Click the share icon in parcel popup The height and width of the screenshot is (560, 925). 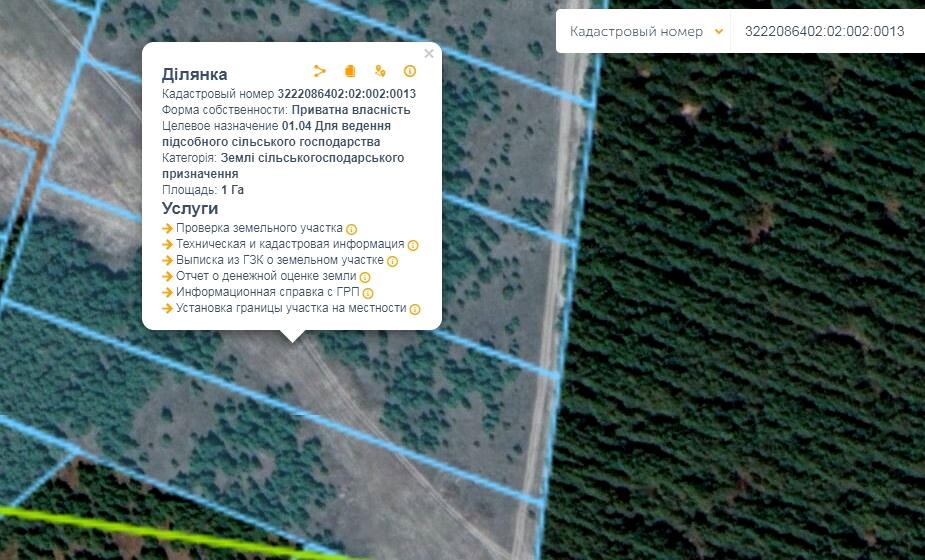[320, 71]
